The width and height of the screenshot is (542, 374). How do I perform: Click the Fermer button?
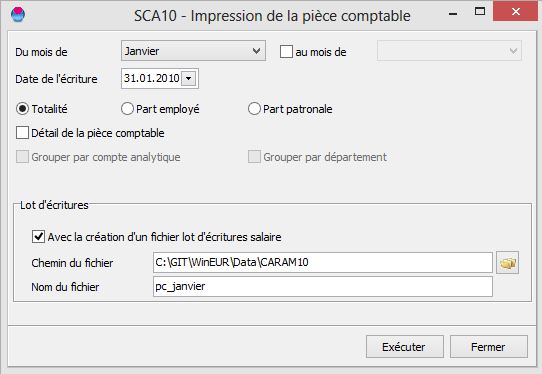click(x=489, y=347)
